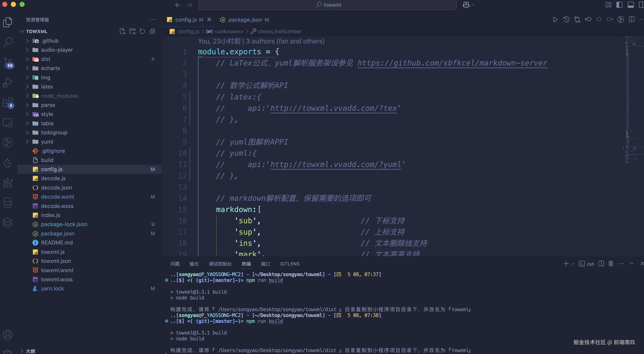This screenshot has width=644, height=354.
Task: Click the towxml command center search box
Action: click(x=327, y=5)
